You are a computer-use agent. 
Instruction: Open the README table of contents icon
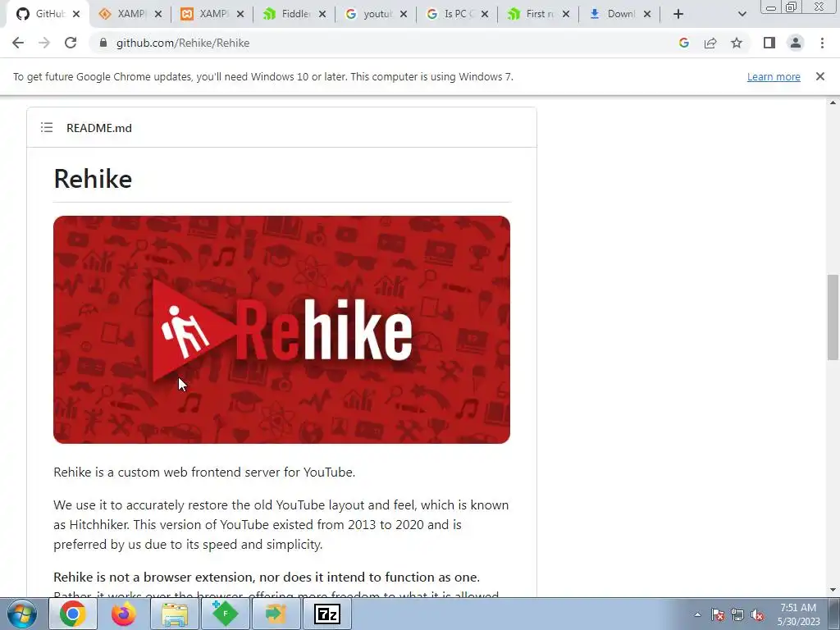(47, 127)
